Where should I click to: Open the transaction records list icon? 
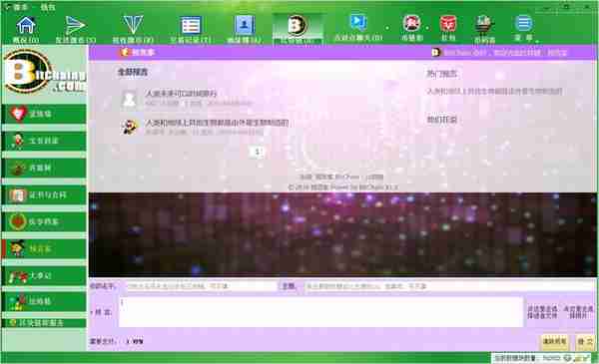click(x=191, y=29)
